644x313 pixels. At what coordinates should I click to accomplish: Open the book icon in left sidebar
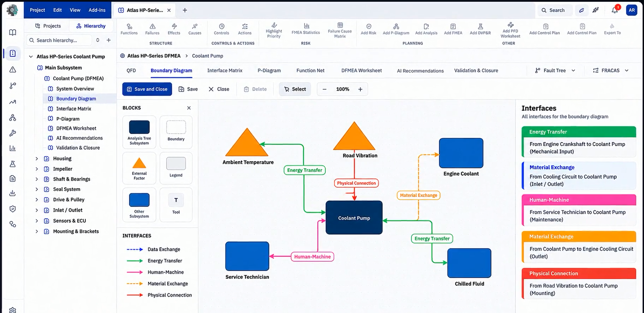pos(13,32)
